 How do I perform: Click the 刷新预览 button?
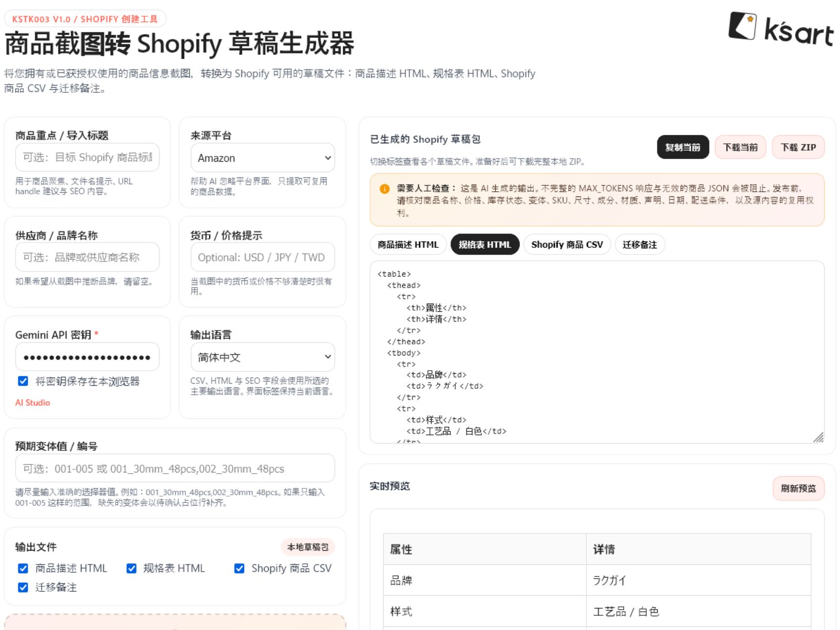point(798,489)
